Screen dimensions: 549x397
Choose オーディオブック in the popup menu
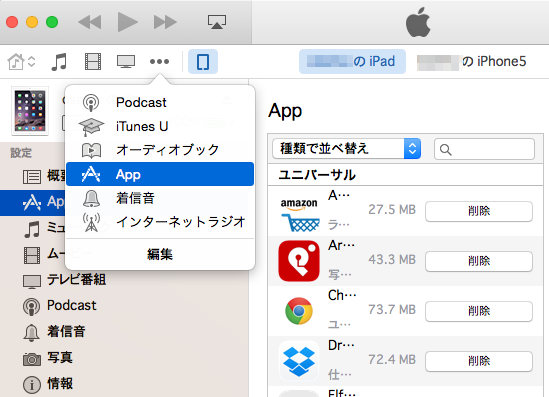[x=160, y=150]
